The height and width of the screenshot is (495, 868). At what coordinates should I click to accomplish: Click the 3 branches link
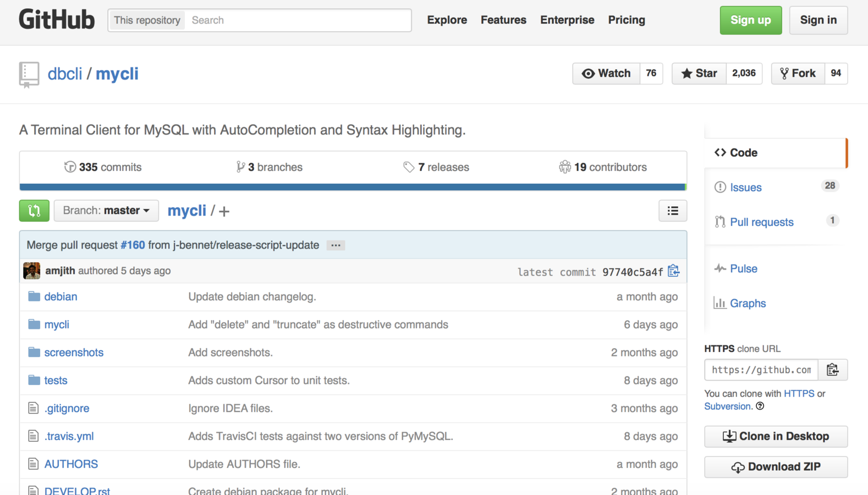pyautogui.click(x=270, y=167)
